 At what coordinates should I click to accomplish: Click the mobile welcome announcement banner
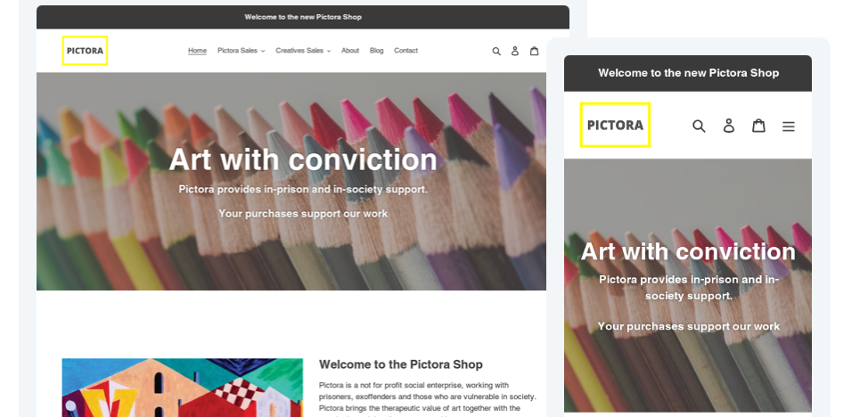[x=688, y=73]
